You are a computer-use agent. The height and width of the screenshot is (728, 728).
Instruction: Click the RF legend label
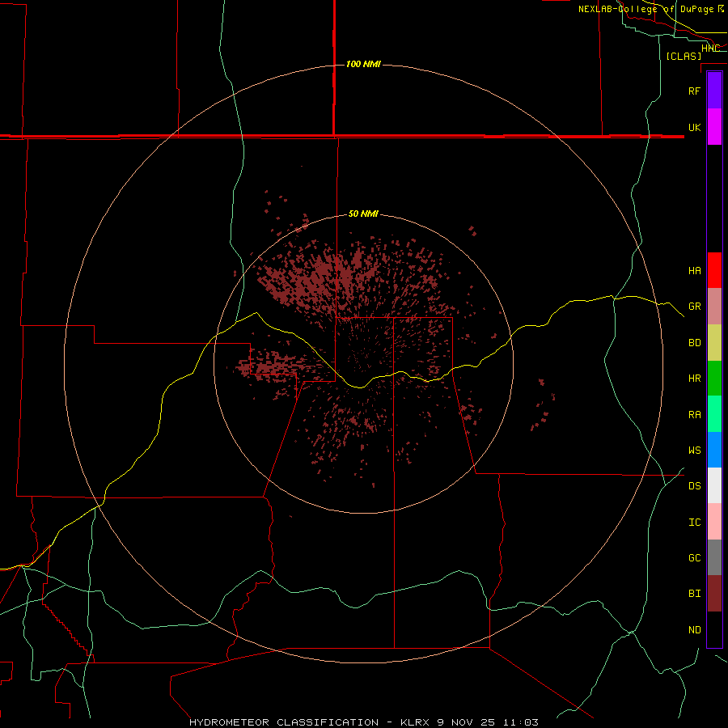(x=694, y=91)
